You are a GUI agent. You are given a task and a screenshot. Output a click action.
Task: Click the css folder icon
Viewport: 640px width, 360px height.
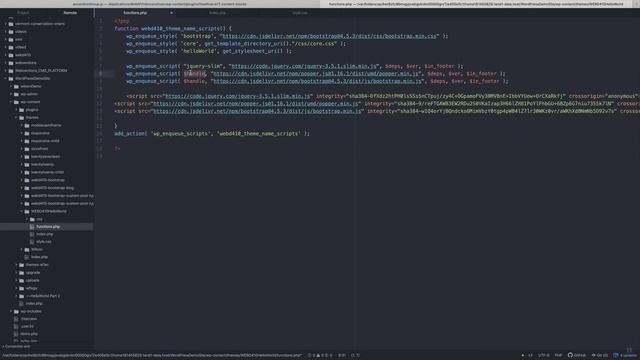(32, 219)
